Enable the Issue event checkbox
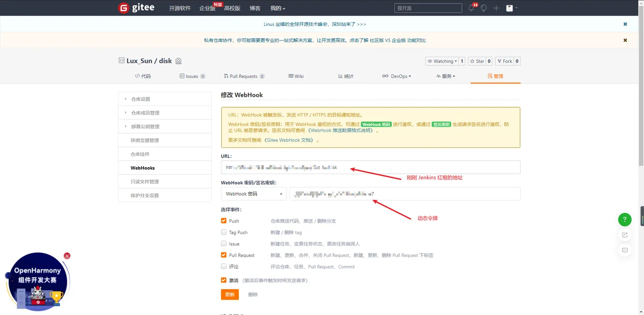Image resolution: width=644 pixels, height=315 pixels. tap(224, 244)
